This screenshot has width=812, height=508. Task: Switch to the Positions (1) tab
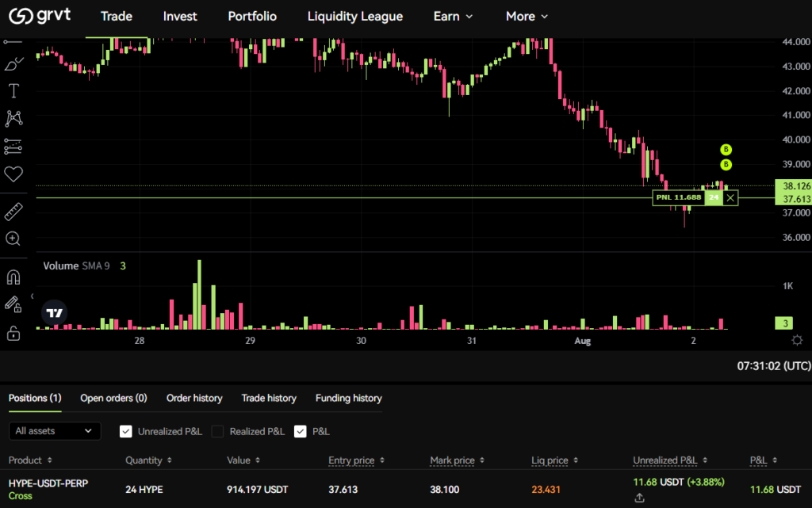[x=35, y=399]
